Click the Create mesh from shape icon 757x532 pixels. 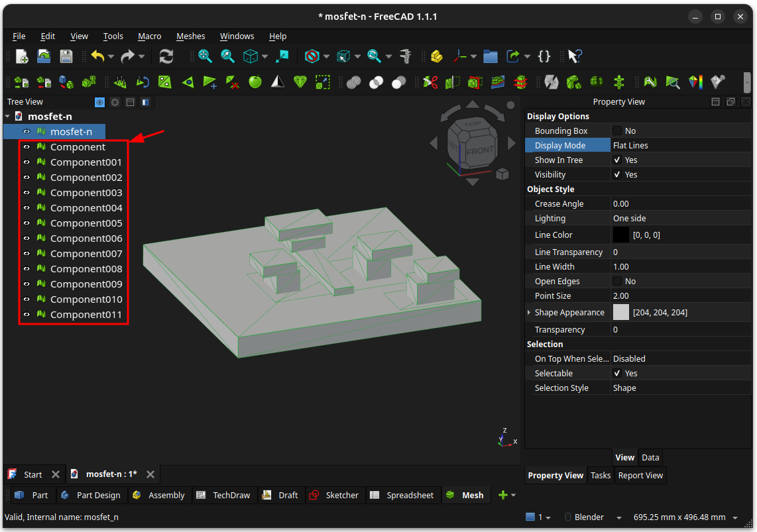point(66,82)
